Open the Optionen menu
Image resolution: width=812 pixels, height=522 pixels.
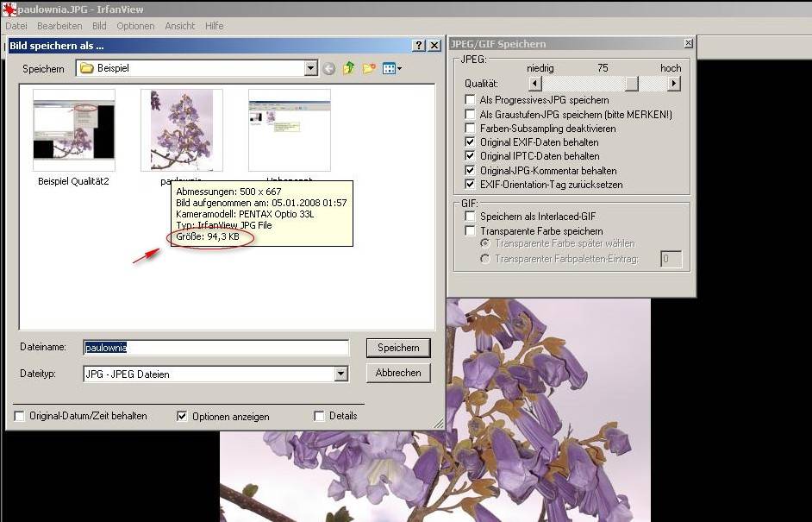click(135, 26)
